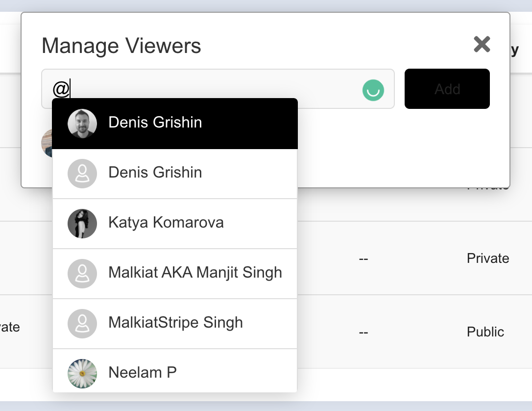
Task: Click Neelam P's daisy flower avatar
Action: click(x=82, y=373)
